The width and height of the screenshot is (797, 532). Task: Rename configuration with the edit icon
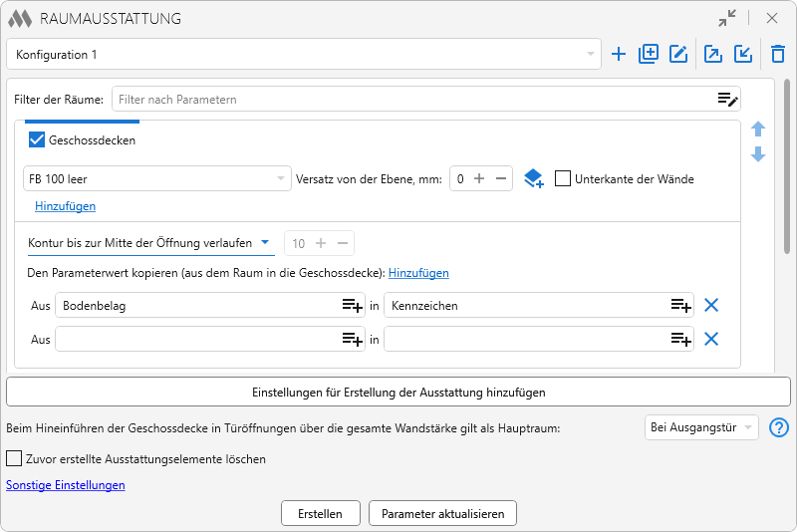pos(678,55)
